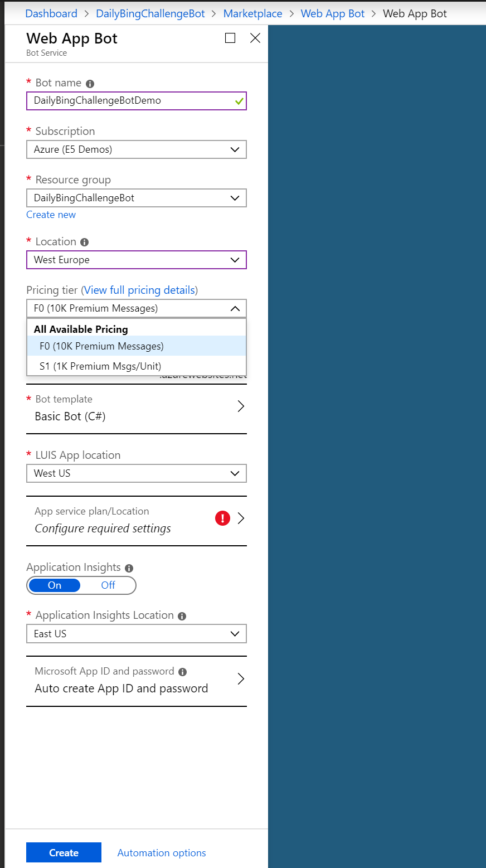Click the Create new resource group link
This screenshot has width=486, height=868.
(51, 215)
